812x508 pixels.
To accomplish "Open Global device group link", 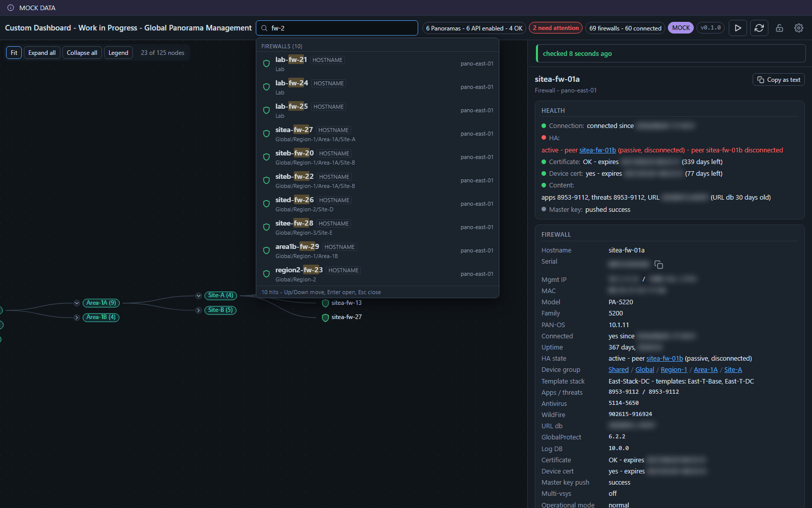I will (645, 370).
